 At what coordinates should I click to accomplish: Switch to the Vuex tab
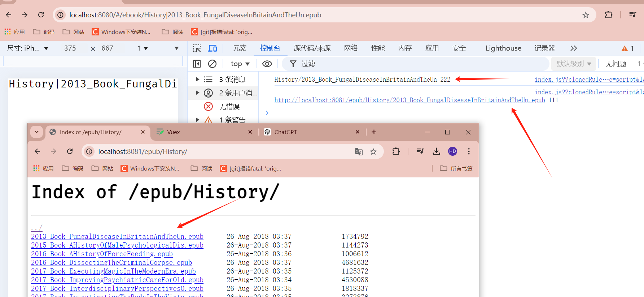205,132
